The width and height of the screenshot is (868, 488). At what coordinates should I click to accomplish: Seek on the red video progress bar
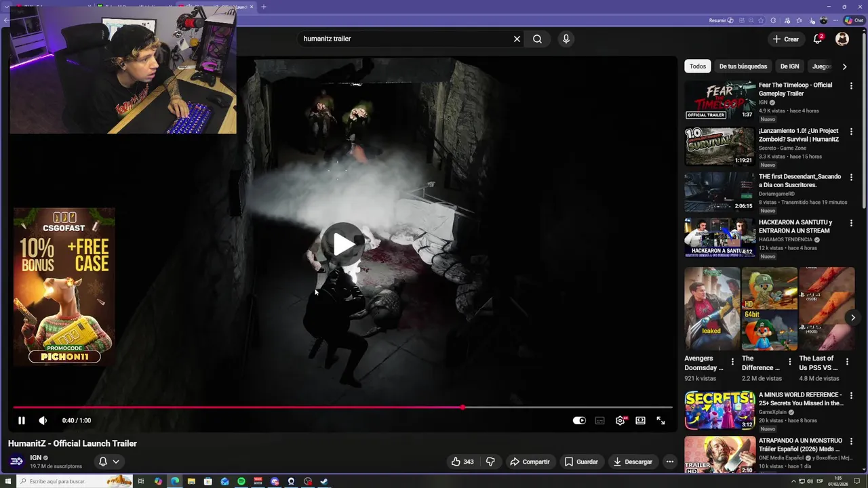[343, 407]
